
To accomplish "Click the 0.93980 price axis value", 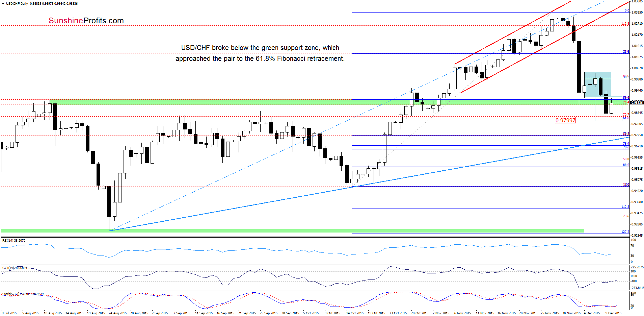I will 637,202.
